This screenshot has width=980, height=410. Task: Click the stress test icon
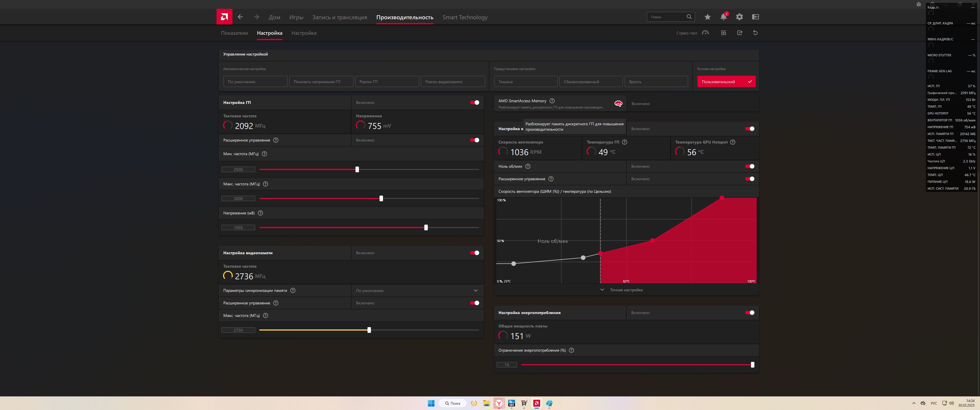tap(705, 33)
